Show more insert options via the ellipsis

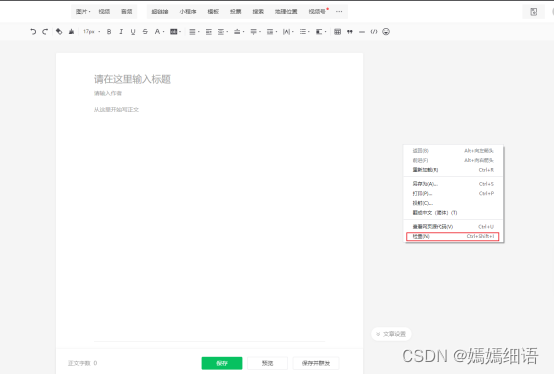[339, 12]
